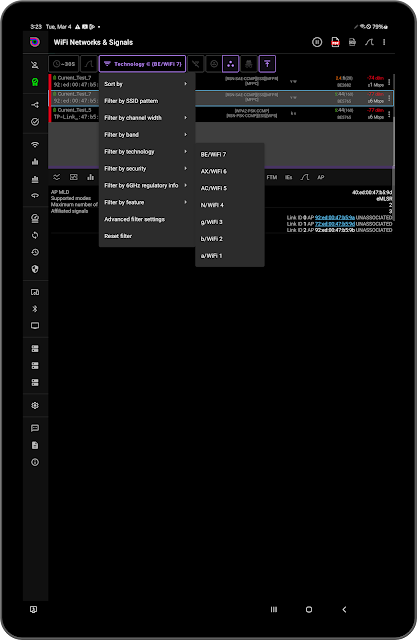Viewport: 417px width, 640px height.
Task: Toggle the scroll-to-top pin button in the toolbar
Action: point(267,64)
